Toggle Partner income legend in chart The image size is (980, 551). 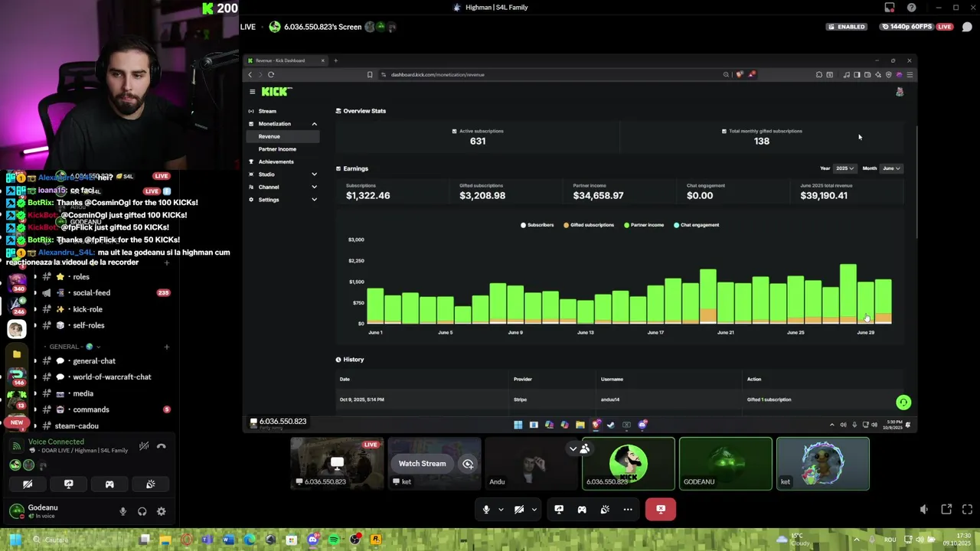point(644,225)
